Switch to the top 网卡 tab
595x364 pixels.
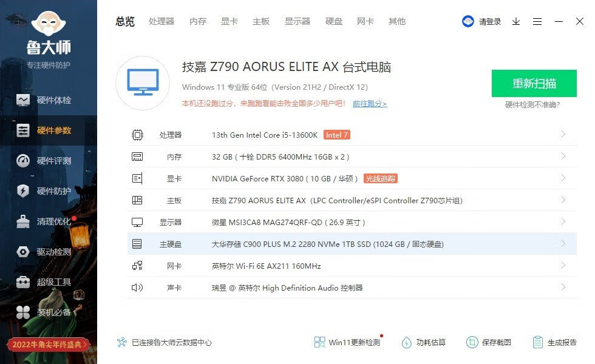click(365, 22)
